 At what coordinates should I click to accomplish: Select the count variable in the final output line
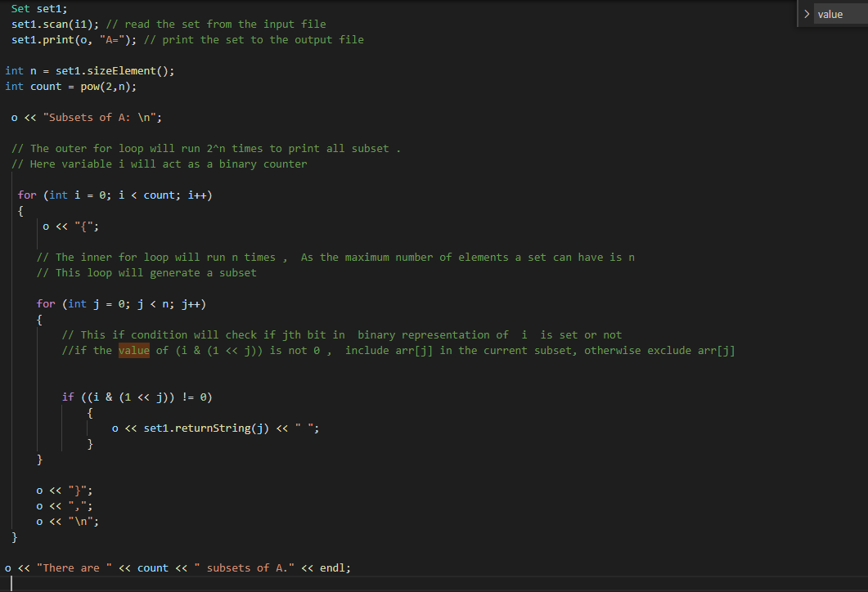tap(152, 567)
